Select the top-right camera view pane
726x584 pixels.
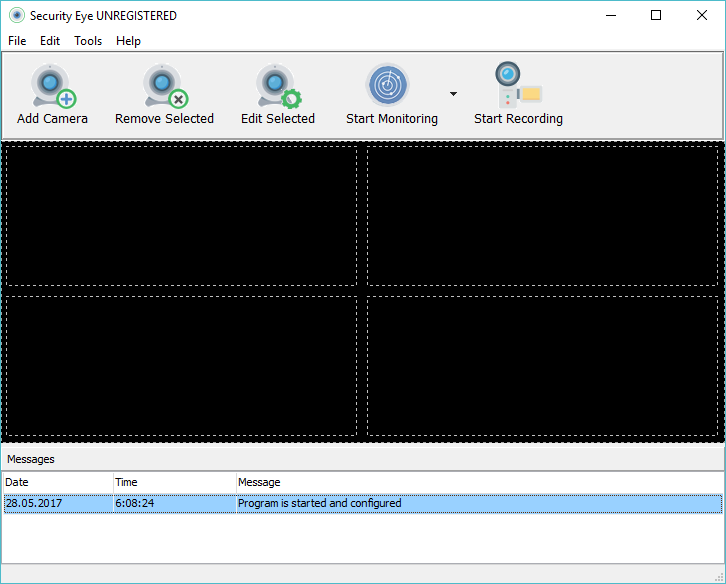543,215
